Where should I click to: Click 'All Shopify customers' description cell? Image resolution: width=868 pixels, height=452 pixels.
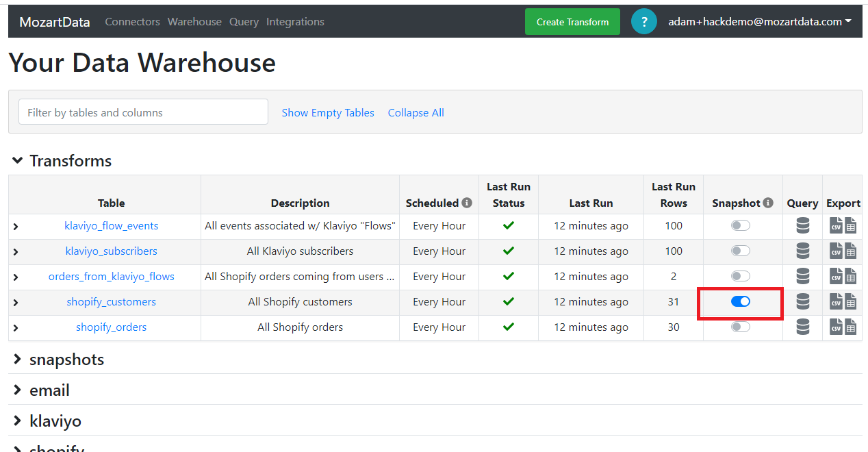click(x=300, y=302)
